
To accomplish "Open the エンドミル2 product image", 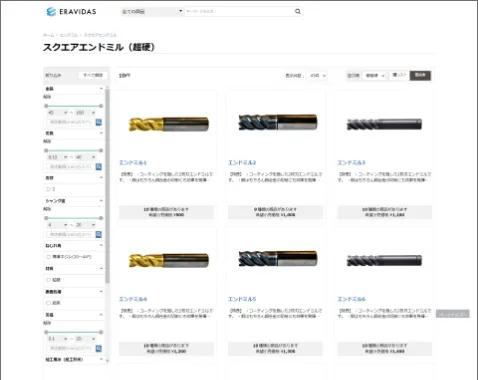I will pos(278,122).
